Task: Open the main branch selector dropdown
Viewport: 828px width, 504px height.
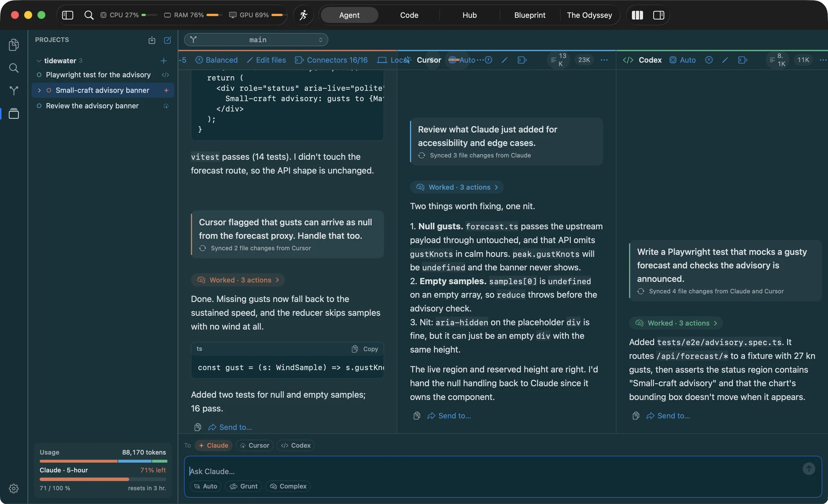Action: tap(256, 40)
